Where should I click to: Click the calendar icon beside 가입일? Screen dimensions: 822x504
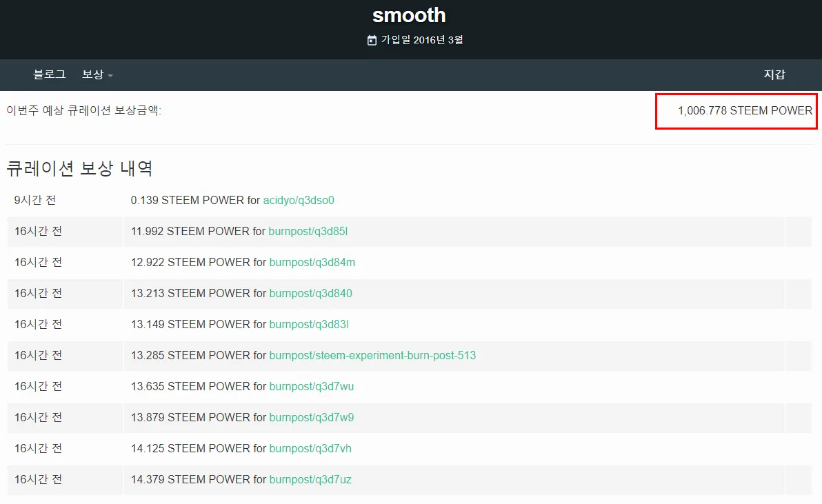372,41
